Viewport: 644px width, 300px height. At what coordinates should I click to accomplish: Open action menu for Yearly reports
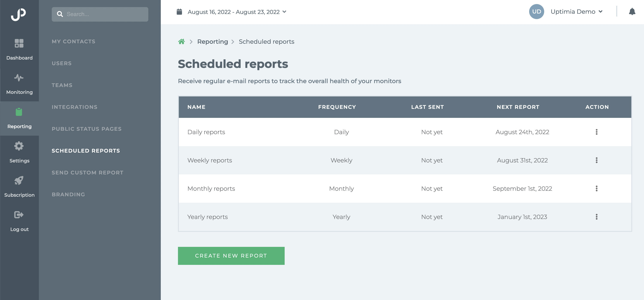point(597,217)
